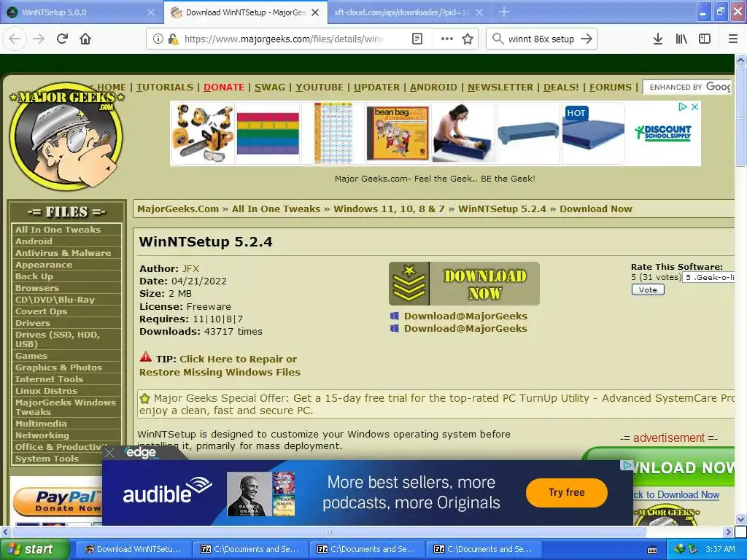Click the PayPal Donate Now button
Viewport: 747px width, 560px height.
[x=57, y=502]
